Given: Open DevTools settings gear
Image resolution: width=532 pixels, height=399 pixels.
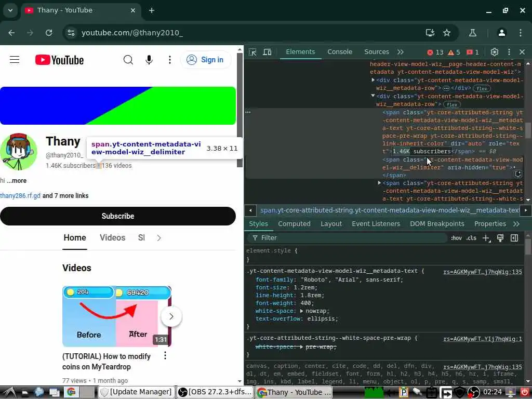Looking at the screenshot, I should click(495, 52).
